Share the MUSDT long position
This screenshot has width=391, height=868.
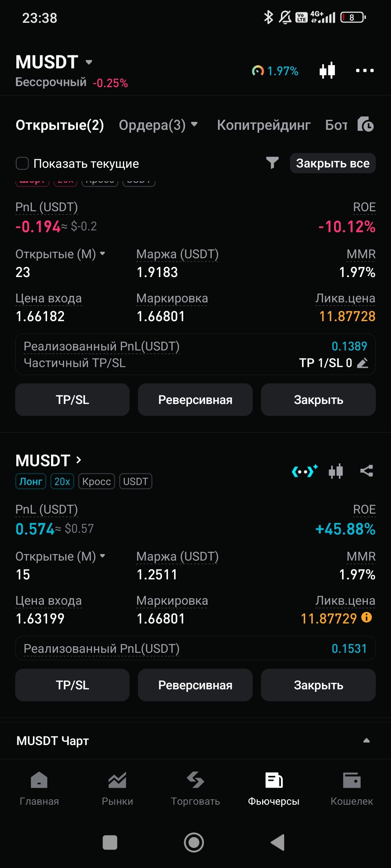click(366, 471)
